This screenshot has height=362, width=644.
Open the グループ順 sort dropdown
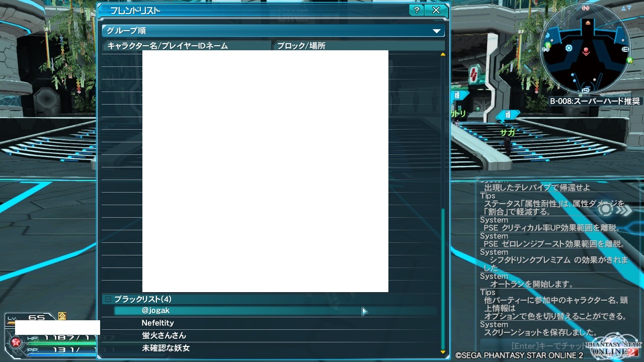(273, 31)
